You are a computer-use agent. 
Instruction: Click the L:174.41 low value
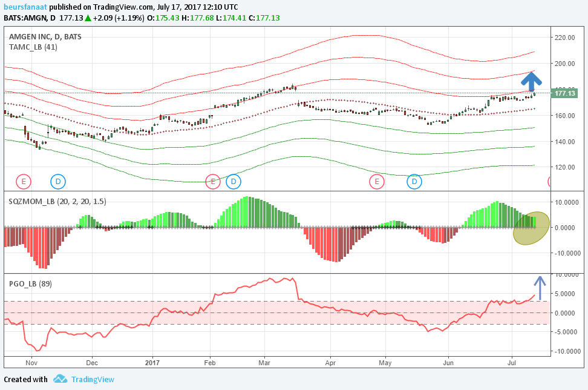tap(231, 18)
